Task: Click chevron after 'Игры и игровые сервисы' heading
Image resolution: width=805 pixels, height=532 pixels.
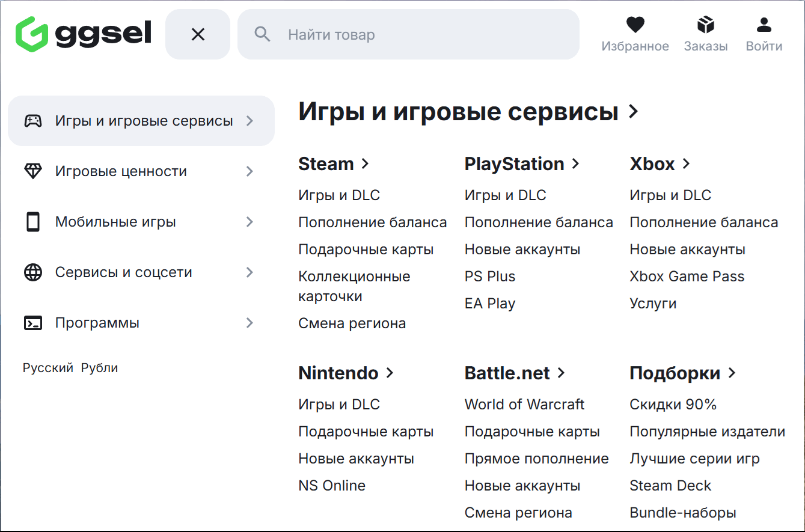Action: point(632,111)
